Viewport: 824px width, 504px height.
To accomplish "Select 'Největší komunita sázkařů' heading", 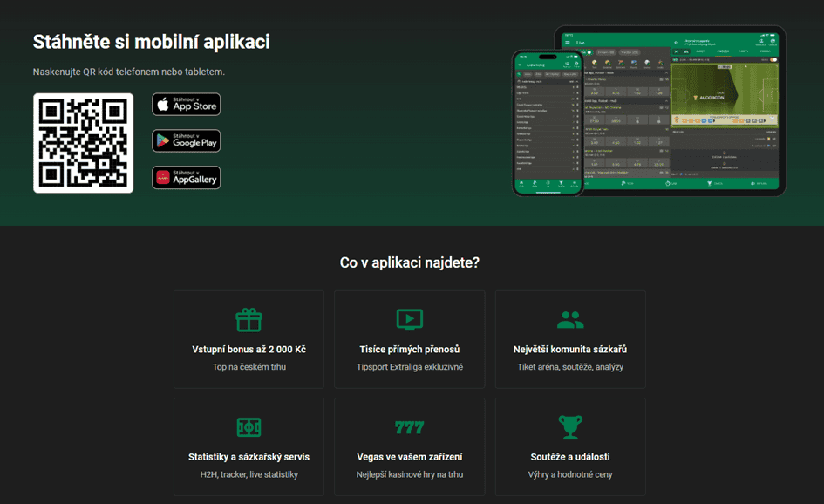I will point(570,350).
